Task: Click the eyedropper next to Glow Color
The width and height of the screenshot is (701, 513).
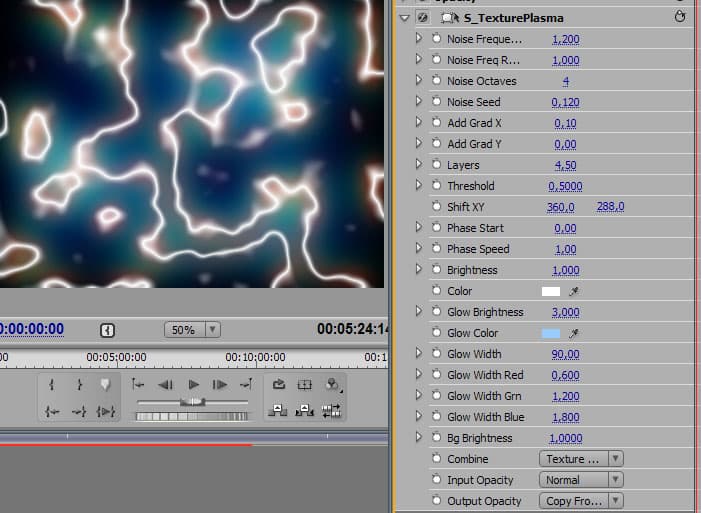Action: (575, 333)
